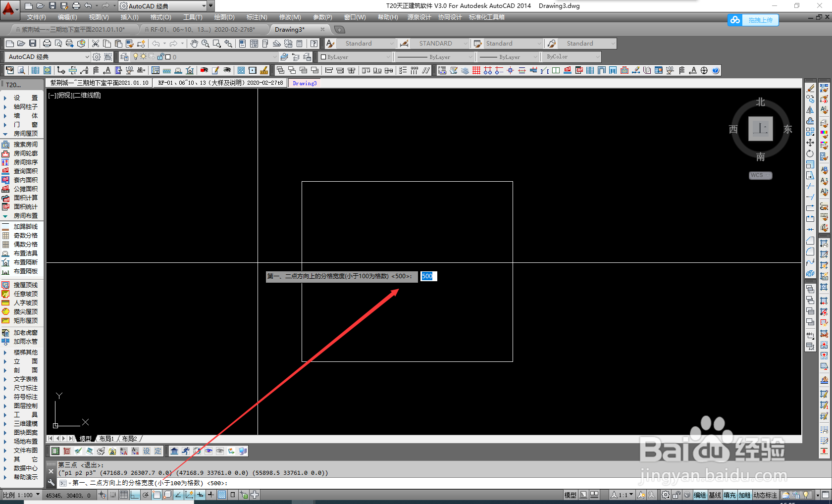Toggle 填充 button in status bar
The height and width of the screenshot is (504, 832).
tap(729, 495)
